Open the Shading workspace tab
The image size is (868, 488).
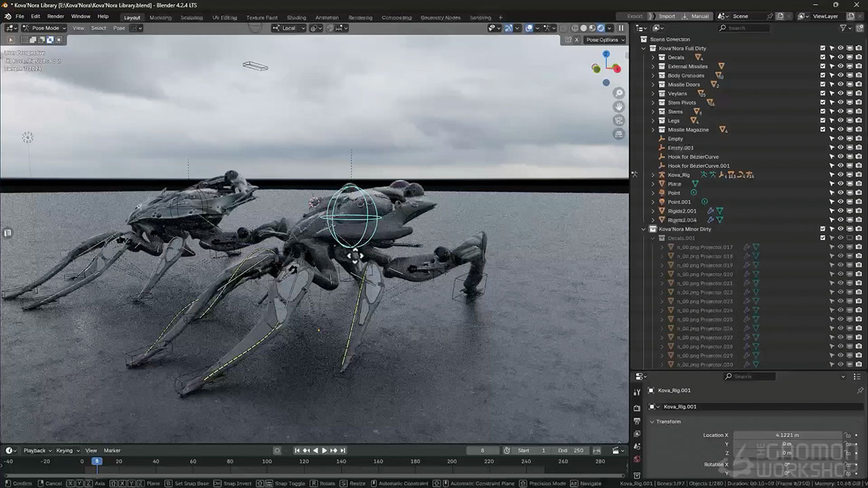(296, 17)
